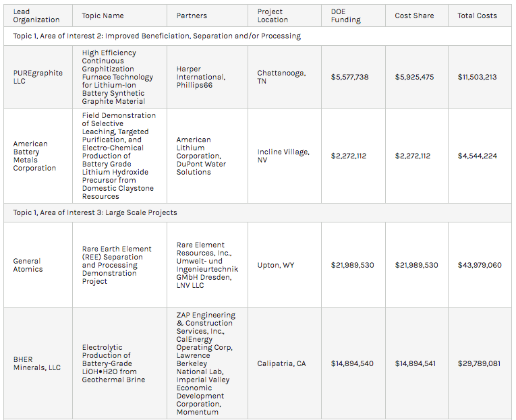Viewport: 516px width, 420px height.
Task: Click the $14,894,541 cost share value
Action: pos(415,363)
